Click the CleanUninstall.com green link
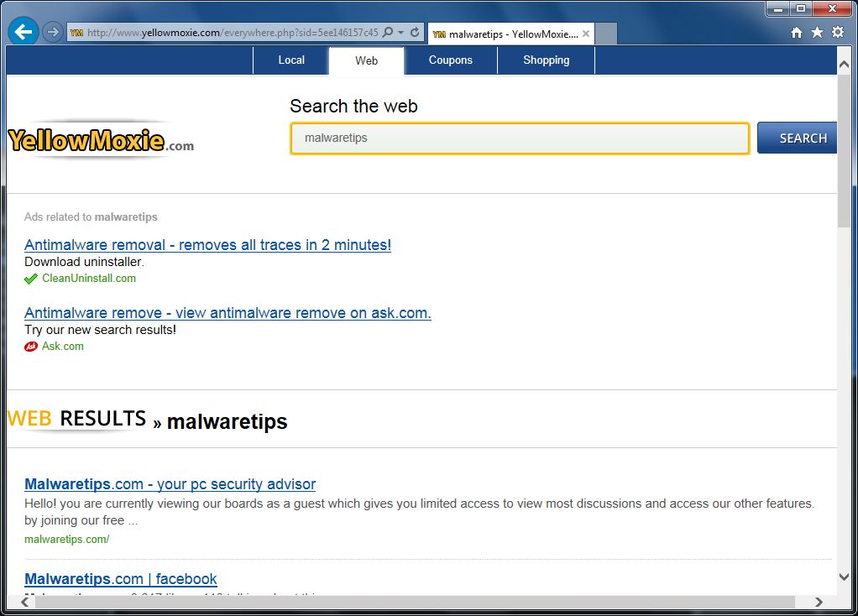858x616 pixels. 89,278
